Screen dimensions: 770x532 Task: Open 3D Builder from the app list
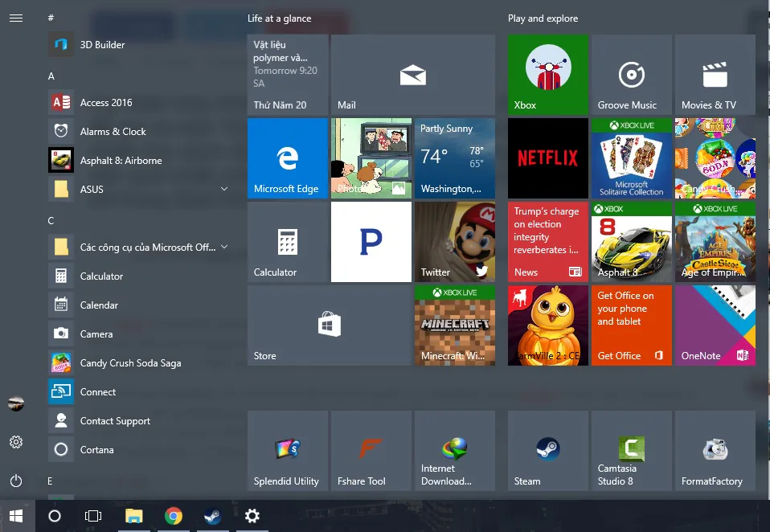[140, 45]
